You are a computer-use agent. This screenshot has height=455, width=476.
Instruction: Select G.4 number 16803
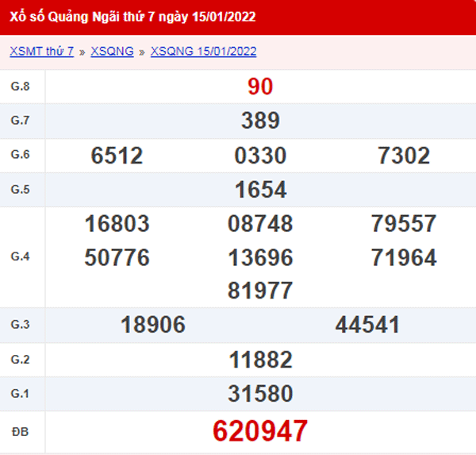[117, 224]
